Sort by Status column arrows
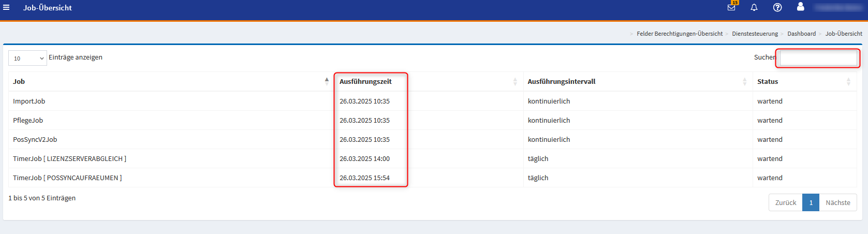868x234 pixels. click(848, 81)
